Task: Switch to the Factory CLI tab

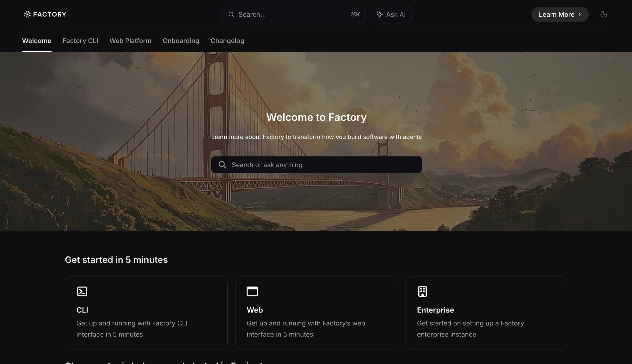Action: coord(80,41)
